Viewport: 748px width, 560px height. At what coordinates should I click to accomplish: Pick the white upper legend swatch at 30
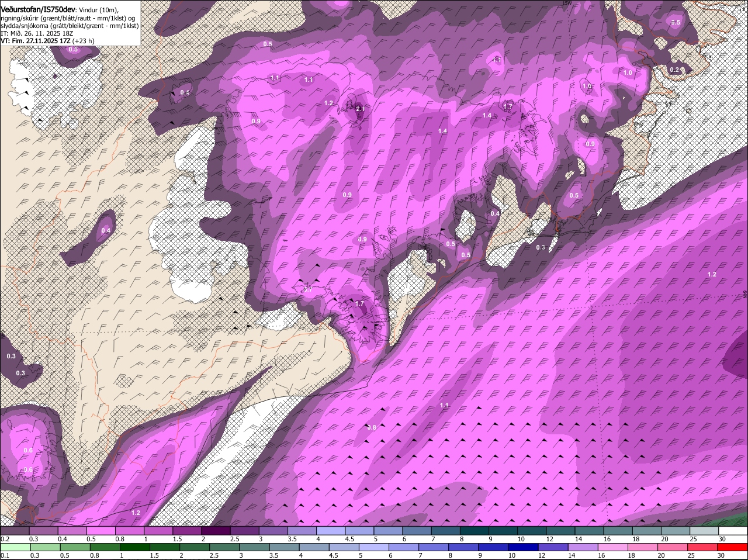[x=733, y=531]
